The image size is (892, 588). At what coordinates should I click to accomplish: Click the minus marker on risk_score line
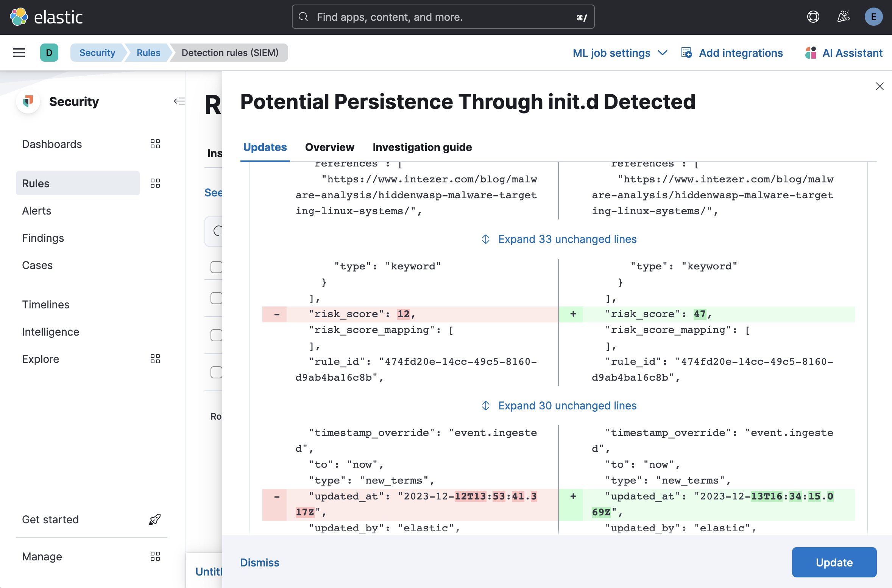click(277, 314)
